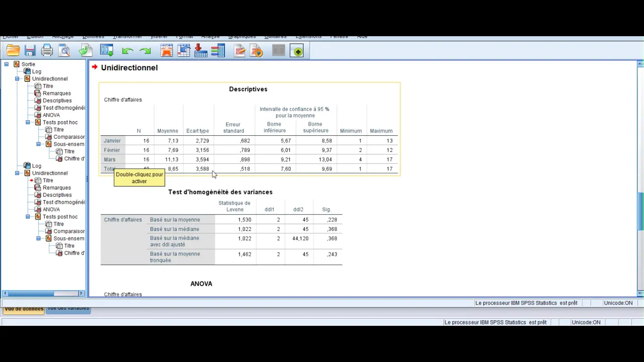The height and width of the screenshot is (362, 644).
Task: Open the Variables list icon
Action: (x=218, y=50)
